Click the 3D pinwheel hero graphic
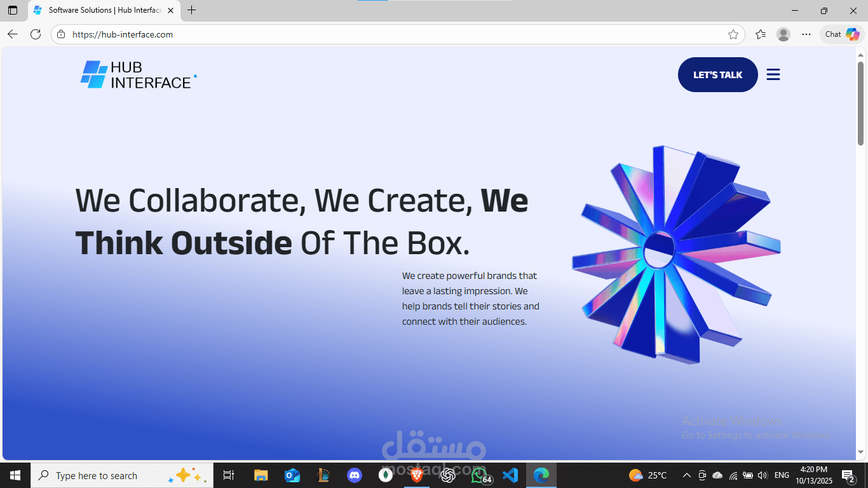 click(x=676, y=254)
